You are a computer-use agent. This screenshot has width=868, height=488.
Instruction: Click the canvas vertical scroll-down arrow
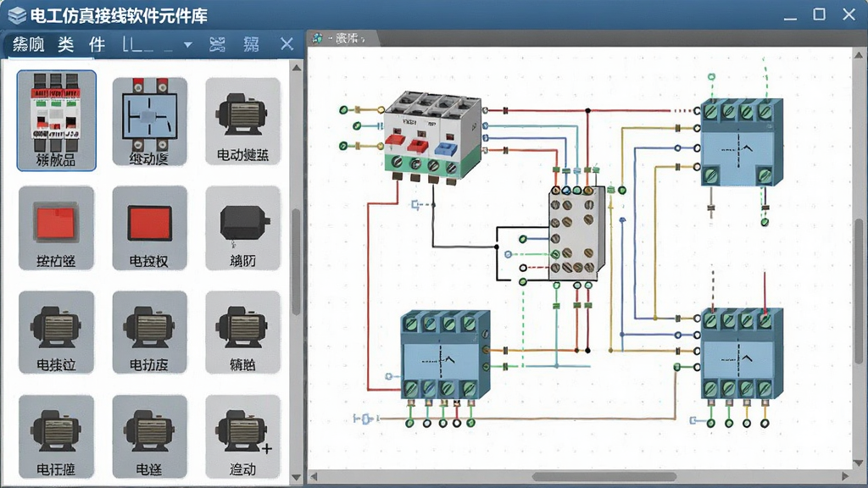[859, 463]
